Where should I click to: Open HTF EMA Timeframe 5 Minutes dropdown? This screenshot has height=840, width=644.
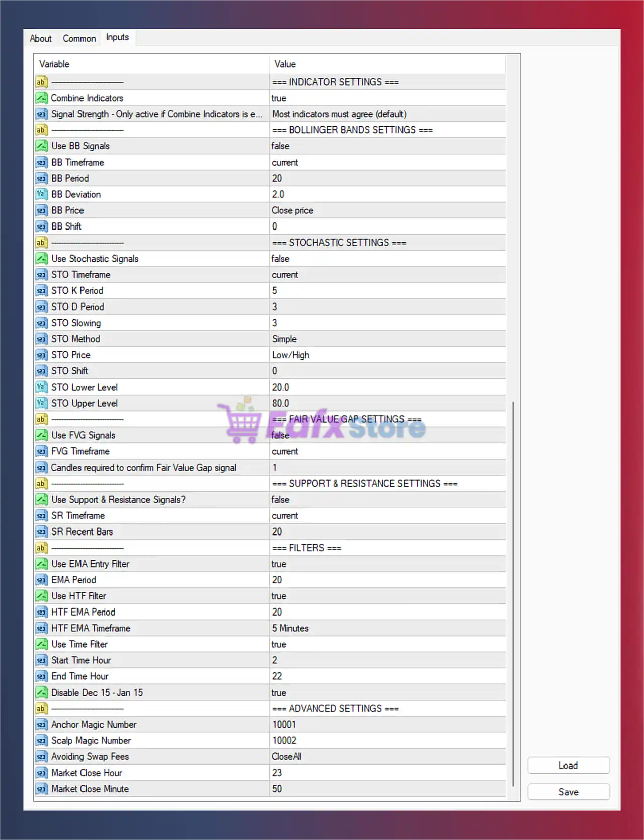point(387,629)
